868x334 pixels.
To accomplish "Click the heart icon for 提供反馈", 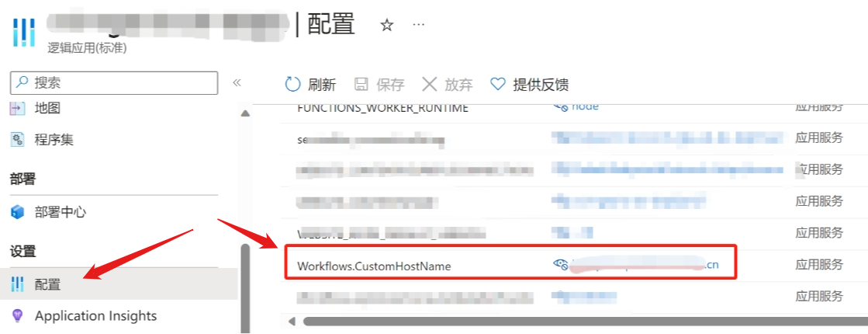I will tap(497, 84).
